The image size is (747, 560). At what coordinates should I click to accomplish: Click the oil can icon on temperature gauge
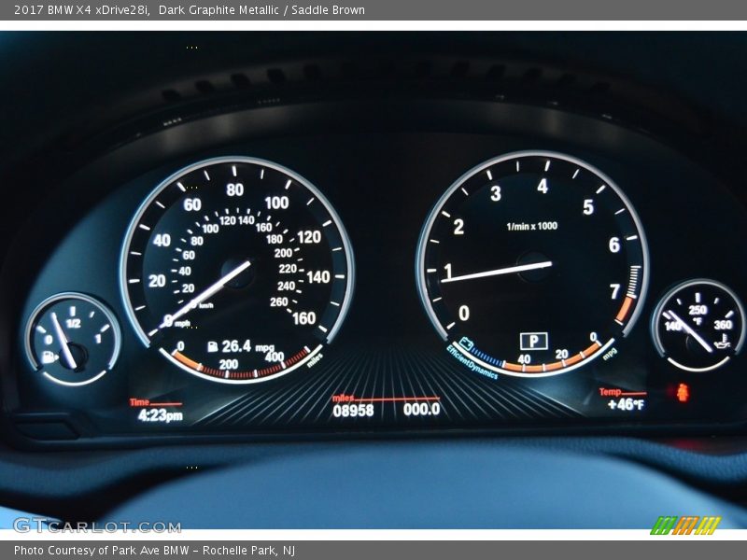pos(721,344)
